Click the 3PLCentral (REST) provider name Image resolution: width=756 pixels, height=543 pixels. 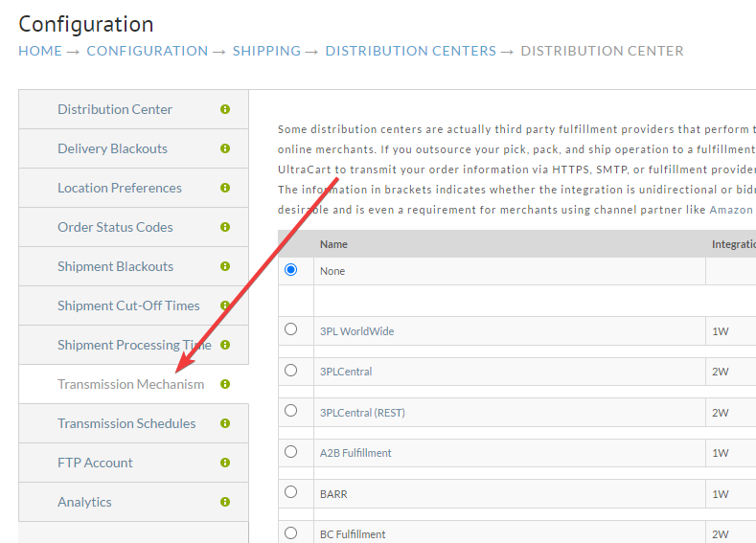tap(362, 413)
